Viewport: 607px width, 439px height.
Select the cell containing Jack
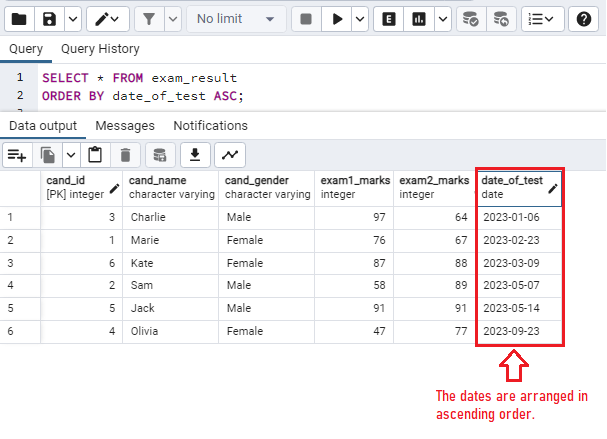click(x=170, y=309)
